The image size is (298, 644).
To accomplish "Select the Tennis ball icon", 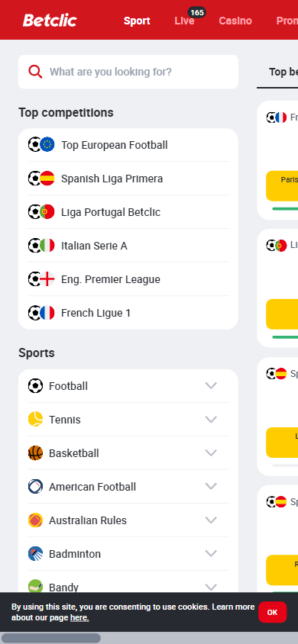I will click(x=35, y=420).
